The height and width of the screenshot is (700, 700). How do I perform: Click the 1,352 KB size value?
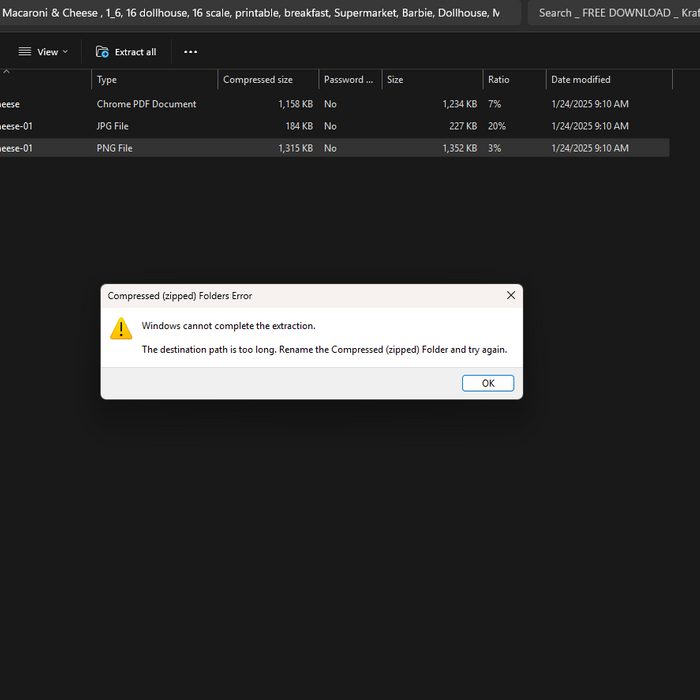(460, 148)
